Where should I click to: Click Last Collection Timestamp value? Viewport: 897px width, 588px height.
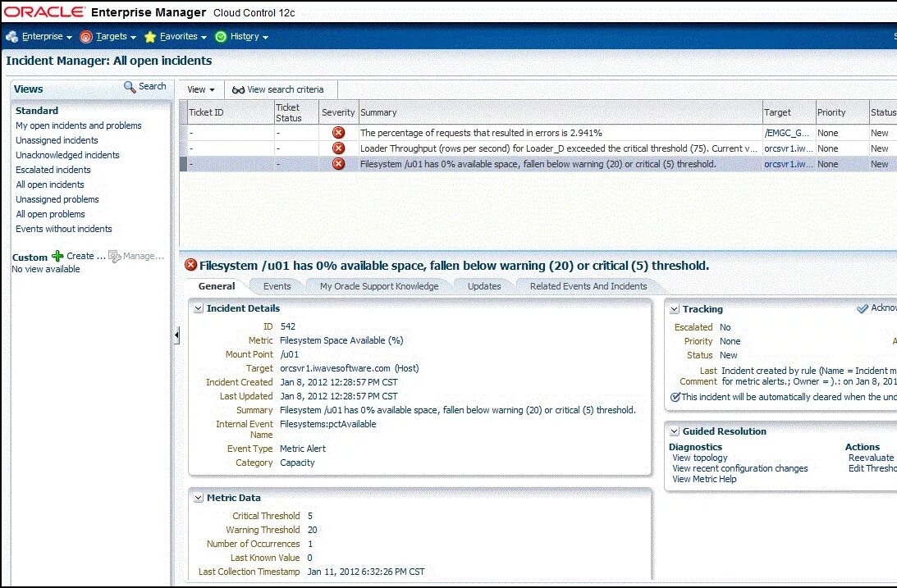coord(366,572)
